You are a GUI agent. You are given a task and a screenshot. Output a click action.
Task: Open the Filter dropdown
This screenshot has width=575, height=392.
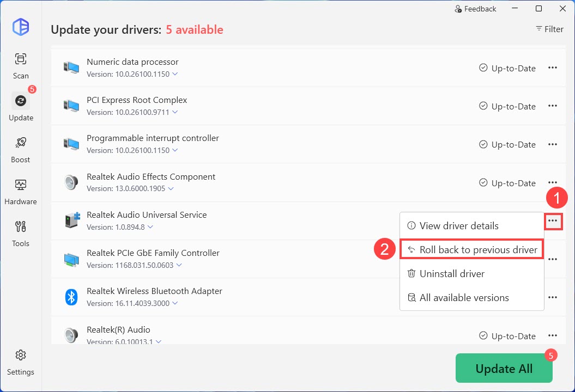coord(549,29)
